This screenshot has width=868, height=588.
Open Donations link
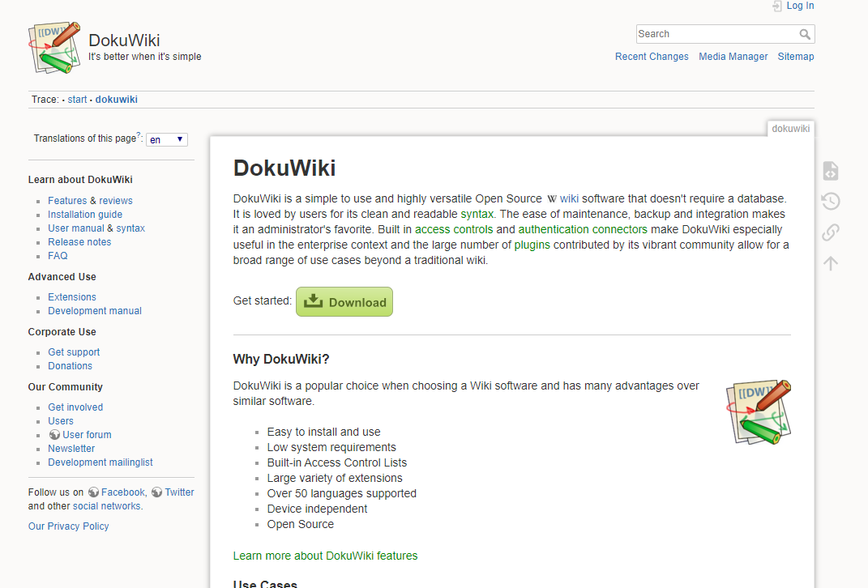(70, 366)
